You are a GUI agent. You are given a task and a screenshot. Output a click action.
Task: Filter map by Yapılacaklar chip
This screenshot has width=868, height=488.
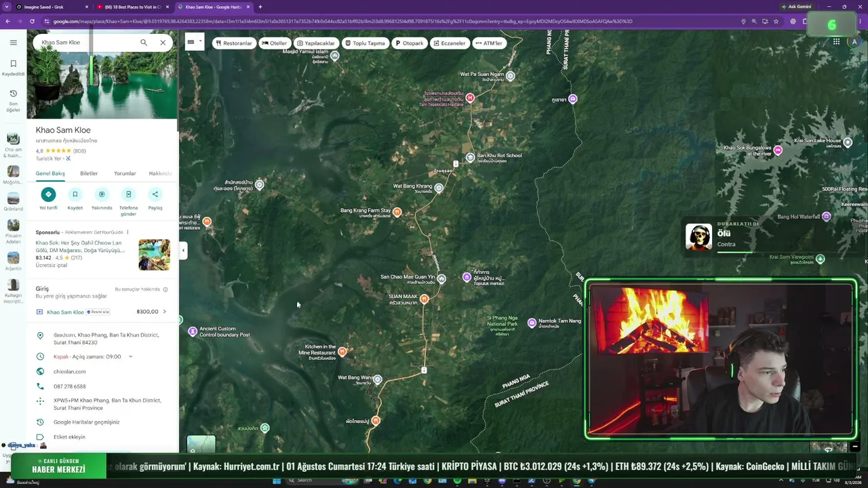pos(316,43)
